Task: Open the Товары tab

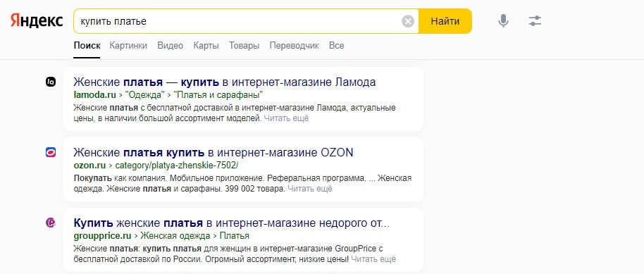Action: point(244,46)
